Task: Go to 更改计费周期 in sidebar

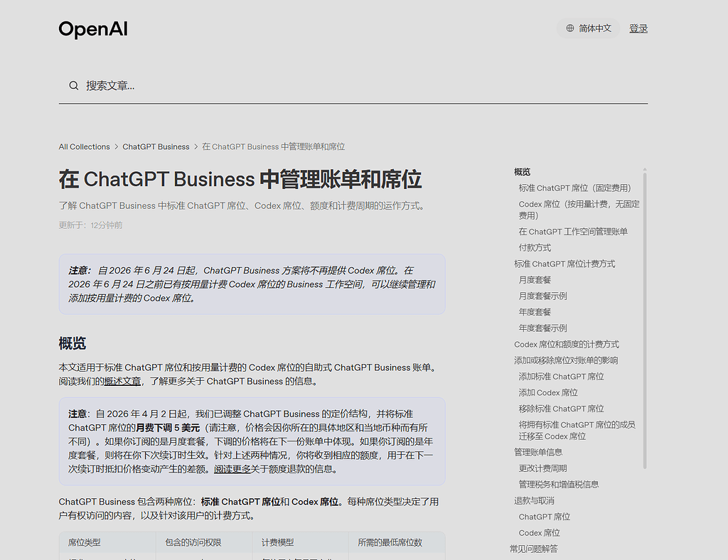Action: coord(542,468)
